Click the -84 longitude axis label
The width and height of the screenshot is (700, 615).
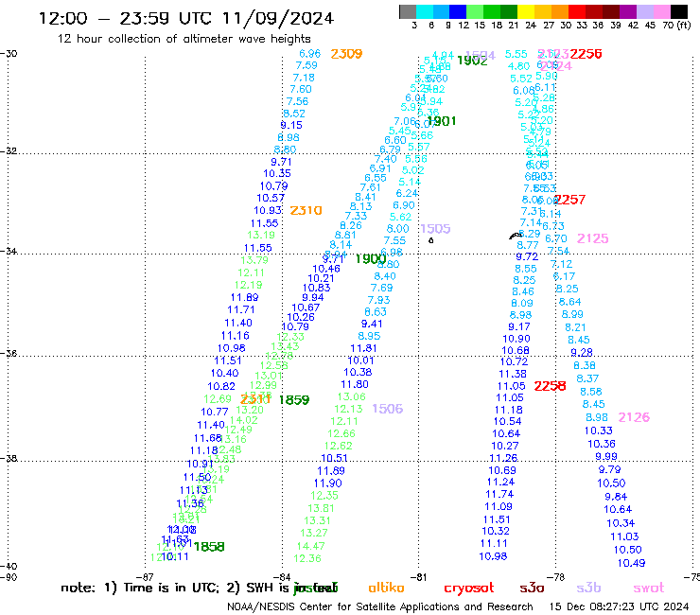[283, 577]
